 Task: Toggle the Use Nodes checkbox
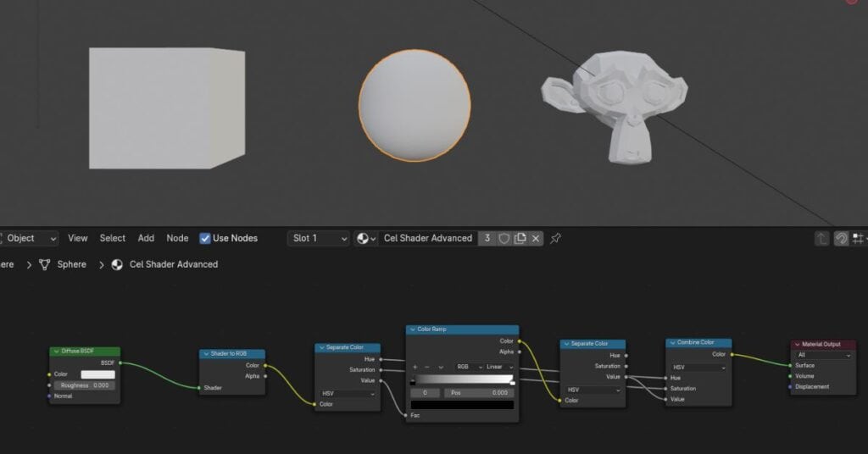pos(205,239)
